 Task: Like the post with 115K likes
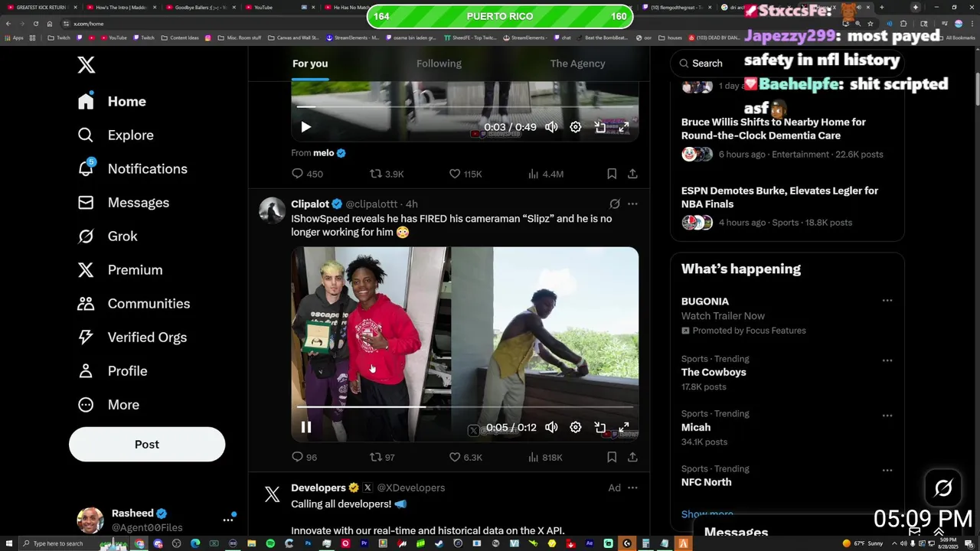[x=465, y=174]
